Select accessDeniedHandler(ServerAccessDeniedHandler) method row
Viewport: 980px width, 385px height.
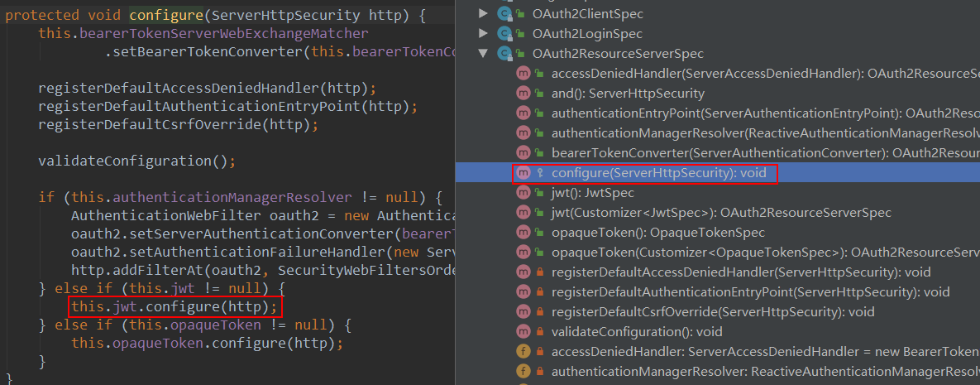click(x=718, y=73)
